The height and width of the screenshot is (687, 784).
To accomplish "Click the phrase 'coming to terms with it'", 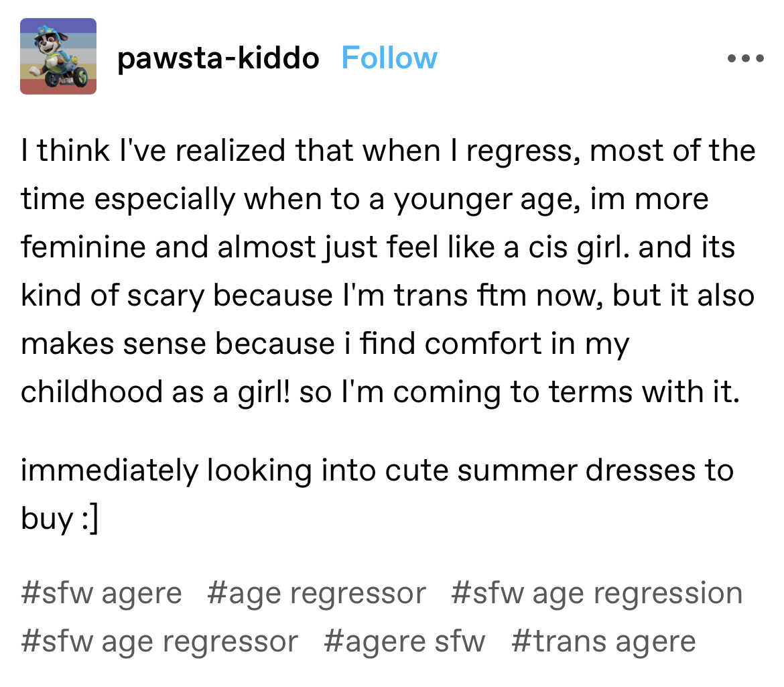I will point(566,391).
